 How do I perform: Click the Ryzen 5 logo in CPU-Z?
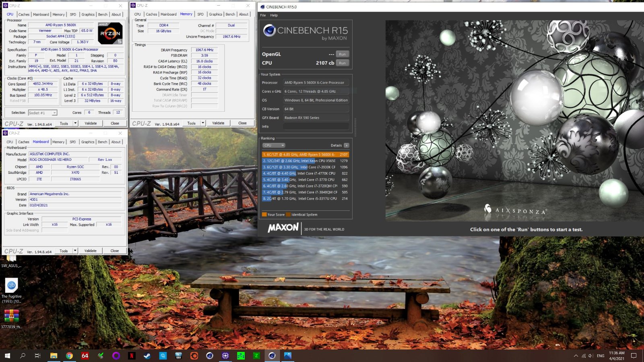(x=110, y=33)
